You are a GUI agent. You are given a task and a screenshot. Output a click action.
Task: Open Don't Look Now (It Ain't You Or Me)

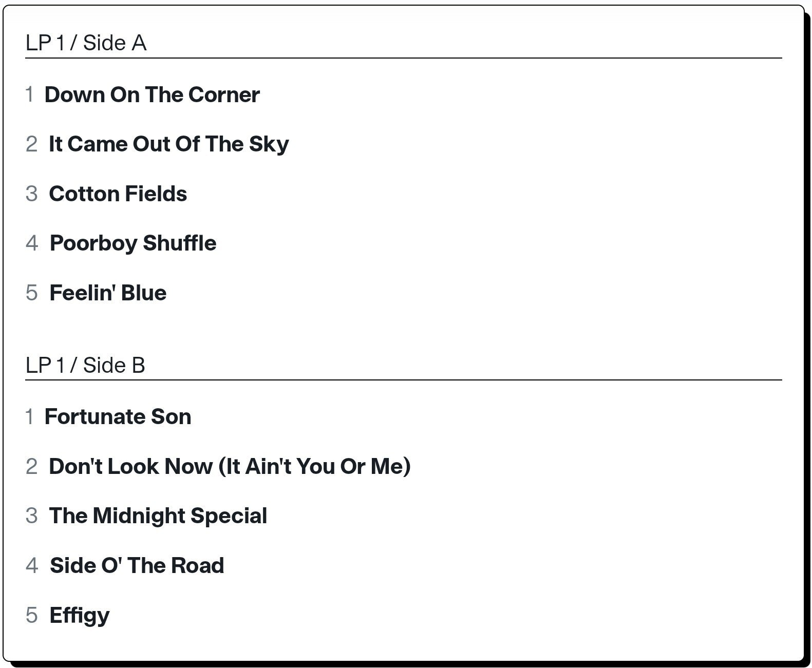[x=230, y=467]
